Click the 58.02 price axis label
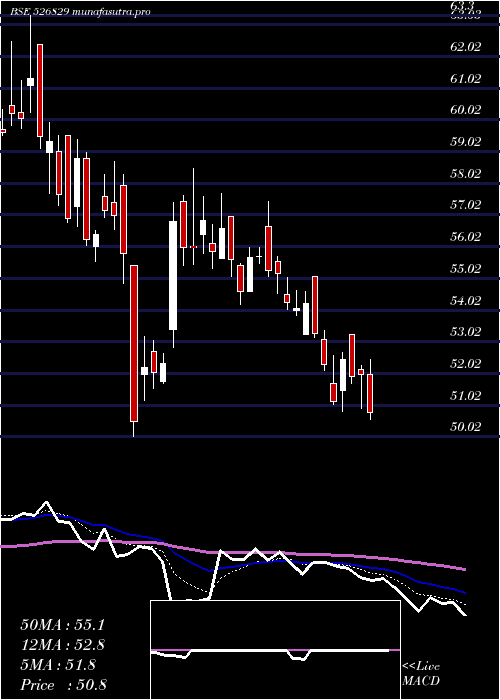The image size is (500, 700). pos(466,174)
